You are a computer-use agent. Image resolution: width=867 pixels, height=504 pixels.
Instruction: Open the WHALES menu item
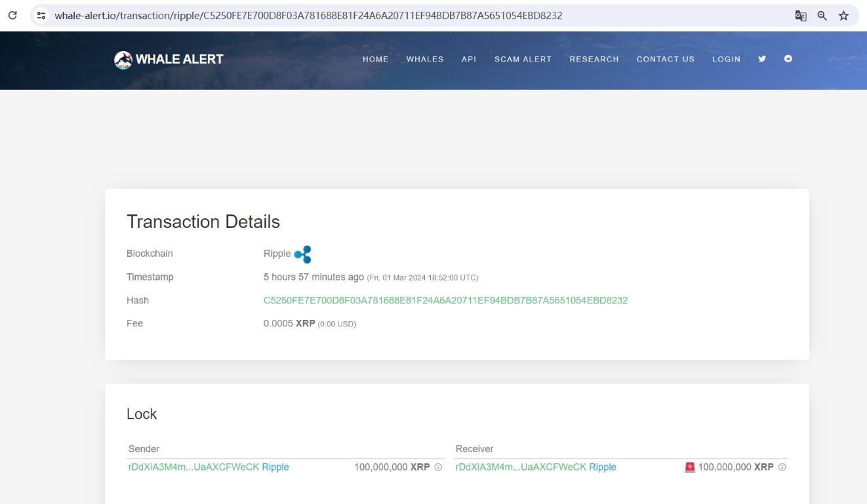(425, 59)
